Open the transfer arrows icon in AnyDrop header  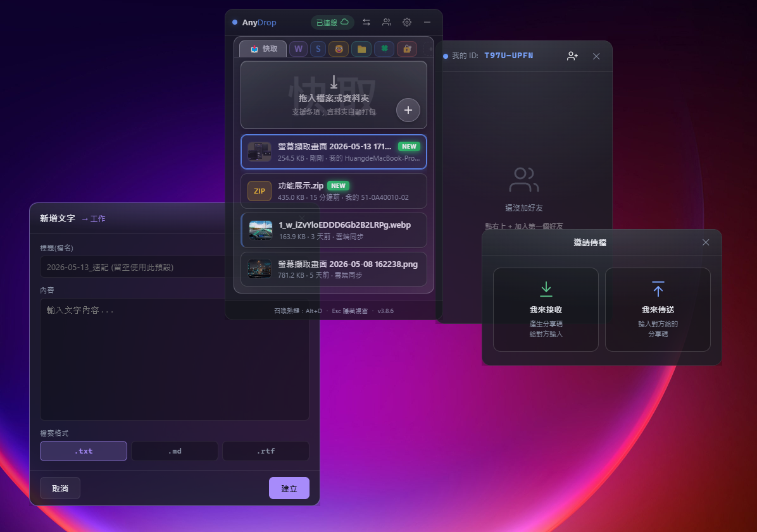pyautogui.click(x=366, y=22)
